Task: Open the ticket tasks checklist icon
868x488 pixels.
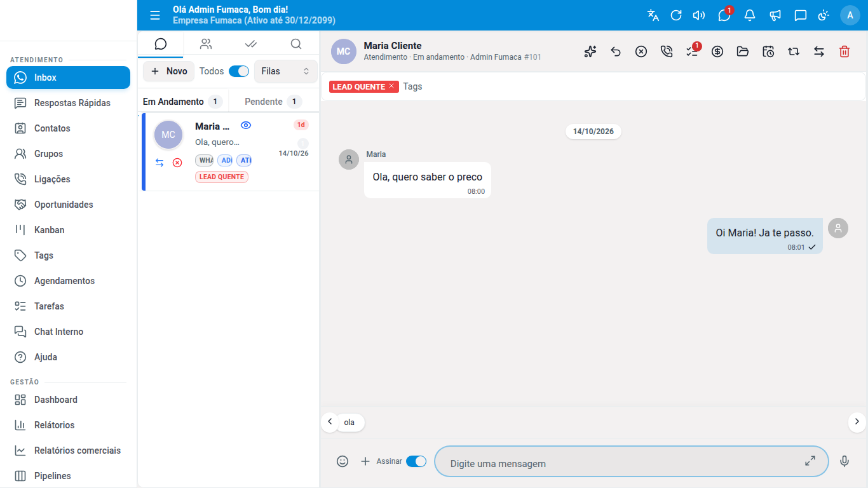Action: click(692, 51)
